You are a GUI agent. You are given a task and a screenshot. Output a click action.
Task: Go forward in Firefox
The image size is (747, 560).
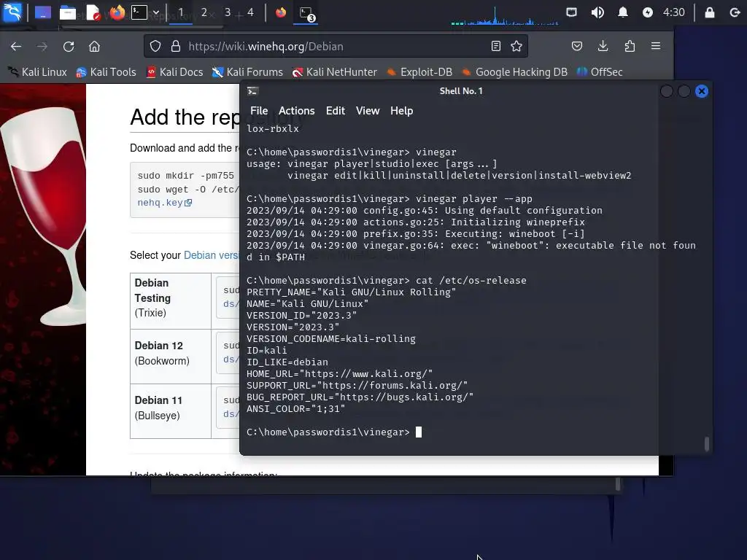pyautogui.click(x=42, y=46)
